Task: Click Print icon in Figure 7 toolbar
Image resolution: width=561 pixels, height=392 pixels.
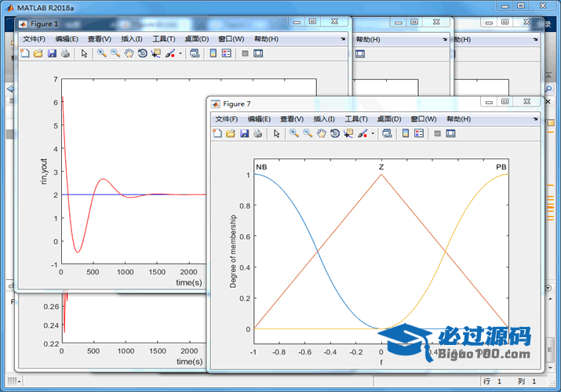Action: pyautogui.click(x=258, y=133)
